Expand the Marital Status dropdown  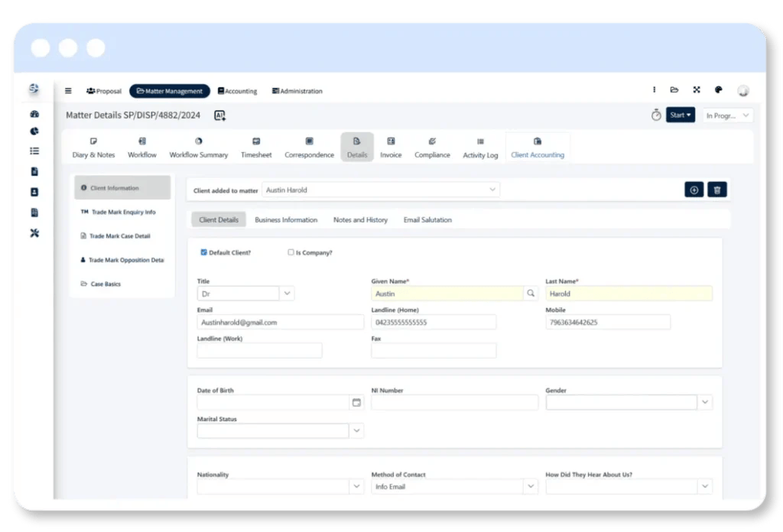356,431
